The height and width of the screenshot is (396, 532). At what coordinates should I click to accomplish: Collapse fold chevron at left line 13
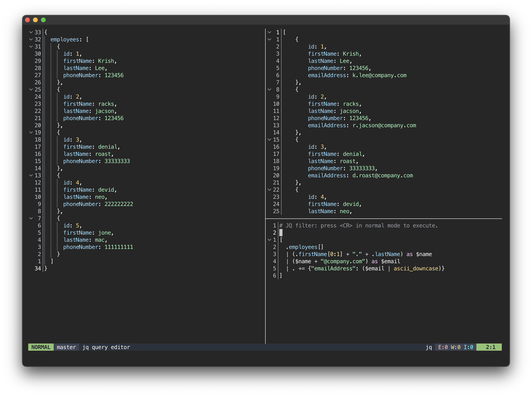tap(31, 175)
